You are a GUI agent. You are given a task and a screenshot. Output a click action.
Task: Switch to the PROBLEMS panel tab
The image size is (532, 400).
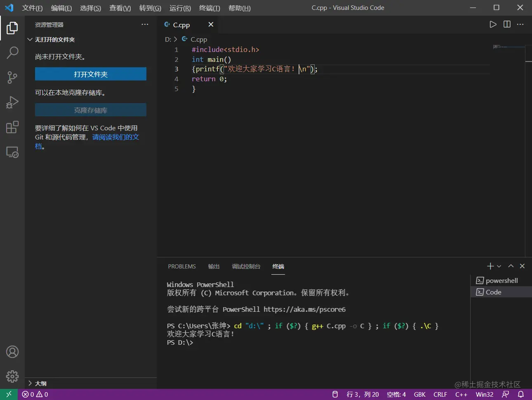(181, 266)
